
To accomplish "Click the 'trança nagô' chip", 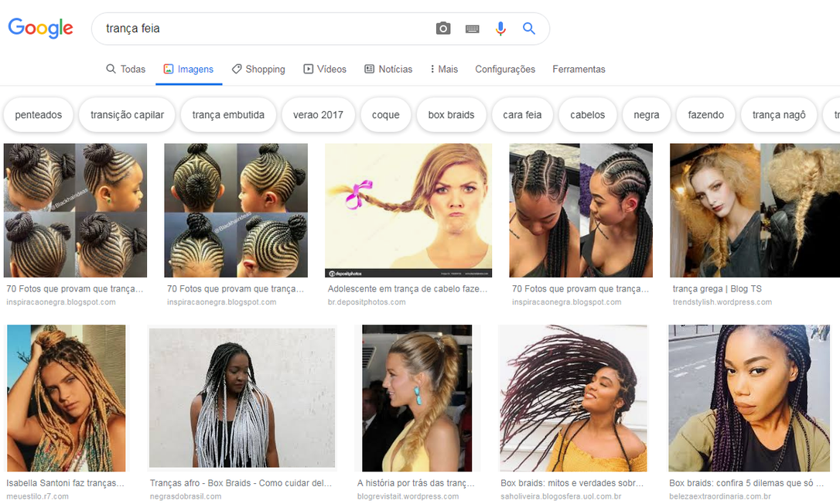I will (x=779, y=115).
